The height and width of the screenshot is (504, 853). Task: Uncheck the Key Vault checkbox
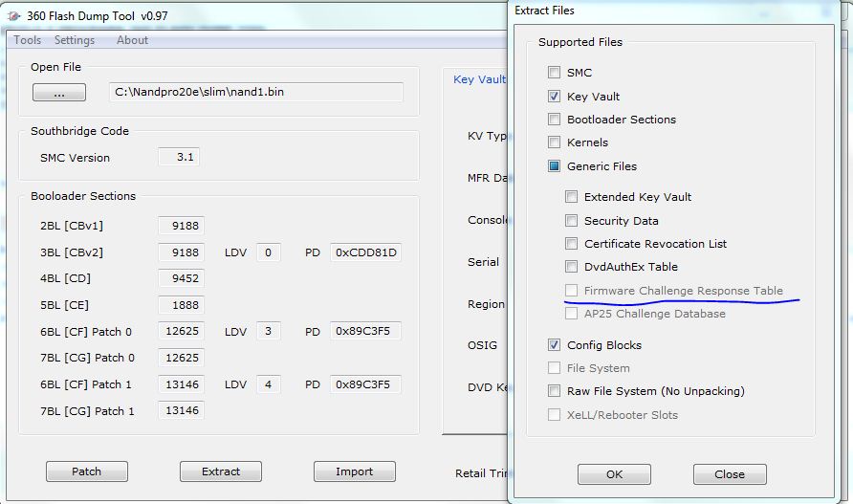[554, 96]
